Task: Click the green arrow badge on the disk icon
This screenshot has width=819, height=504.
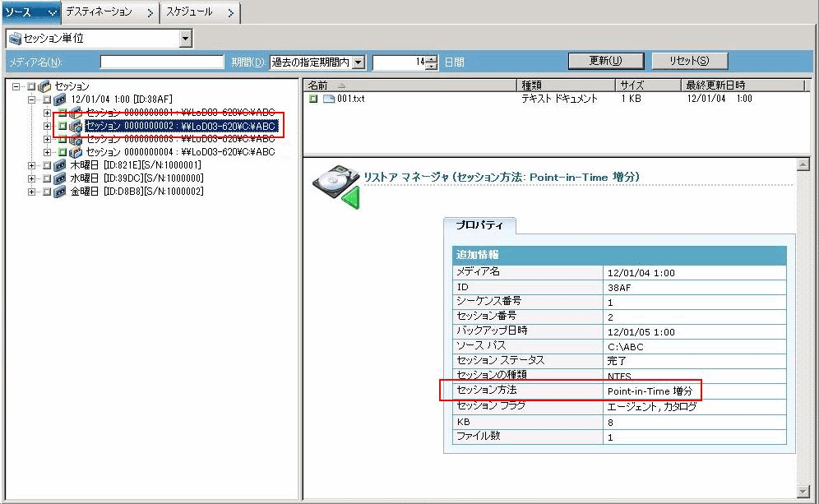Action: coord(351,197)
